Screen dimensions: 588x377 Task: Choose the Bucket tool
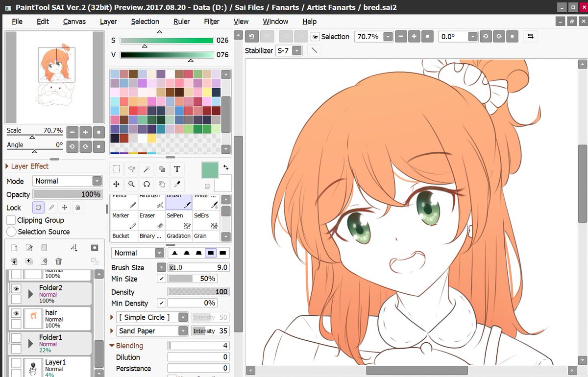point(124,236)
